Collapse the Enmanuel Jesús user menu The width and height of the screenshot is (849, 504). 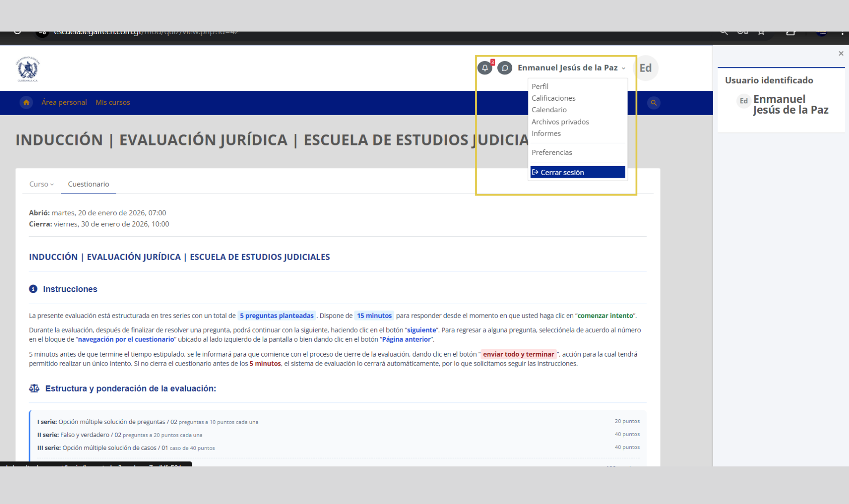pyautogui.click(x=571, y=68)
